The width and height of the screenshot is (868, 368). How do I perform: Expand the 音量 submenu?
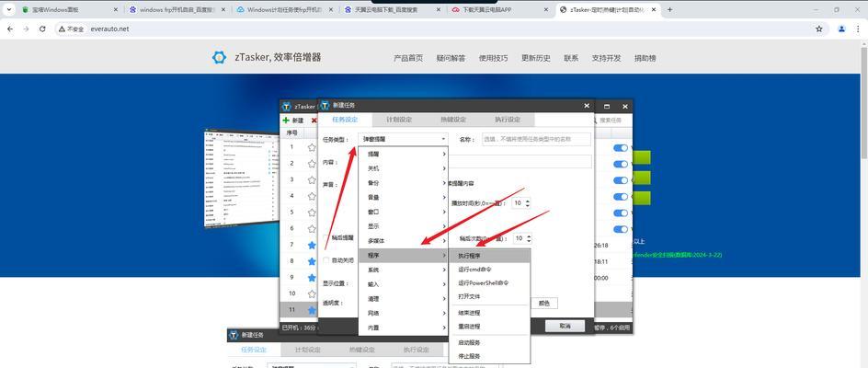[403, 197]
